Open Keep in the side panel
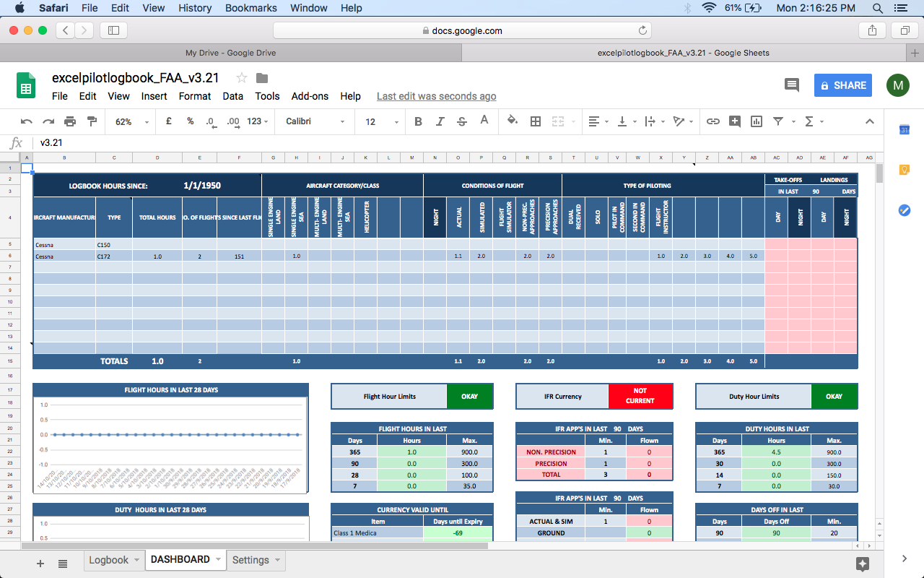The width and height of the screenshot is (924, 578). tap(904, 170)
